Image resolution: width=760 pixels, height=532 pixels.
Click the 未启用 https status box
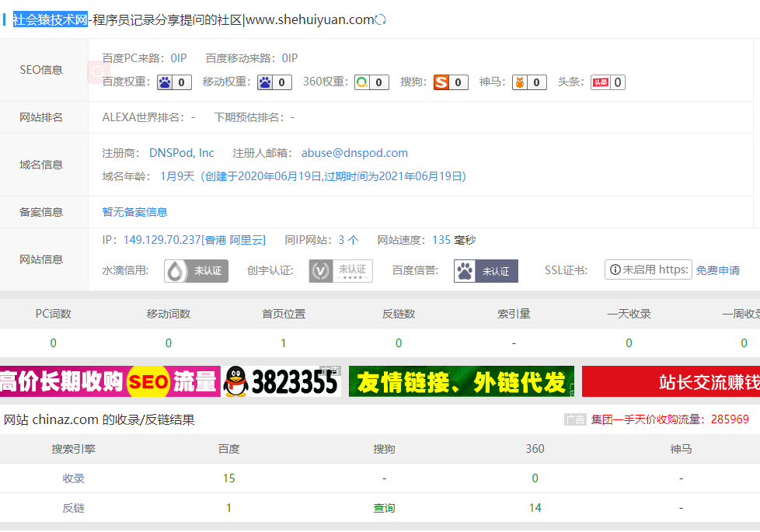pos(648,269)
